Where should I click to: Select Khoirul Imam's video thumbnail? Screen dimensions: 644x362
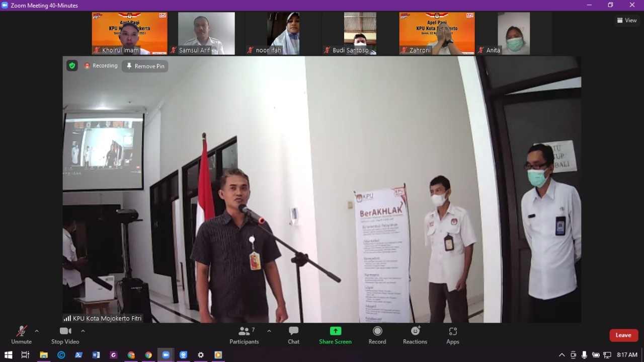129,33
